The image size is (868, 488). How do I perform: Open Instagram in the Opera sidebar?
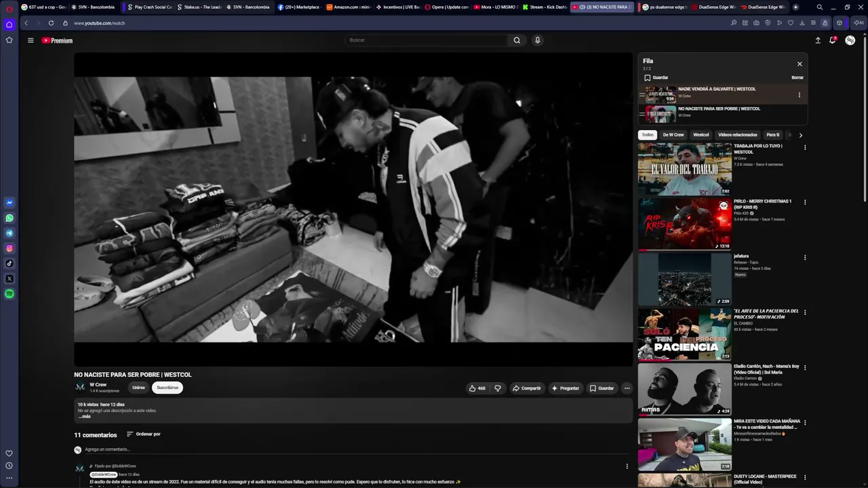(9, 249)
